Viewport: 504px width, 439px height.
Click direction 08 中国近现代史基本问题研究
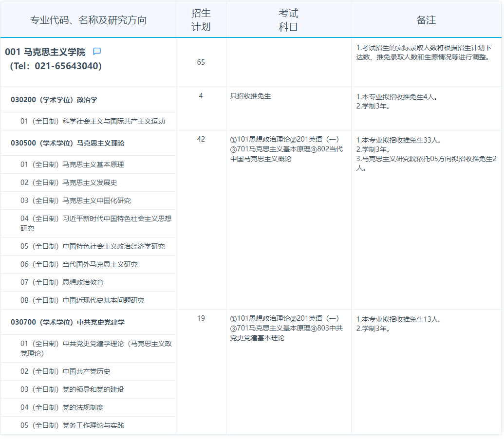[82, 300]
